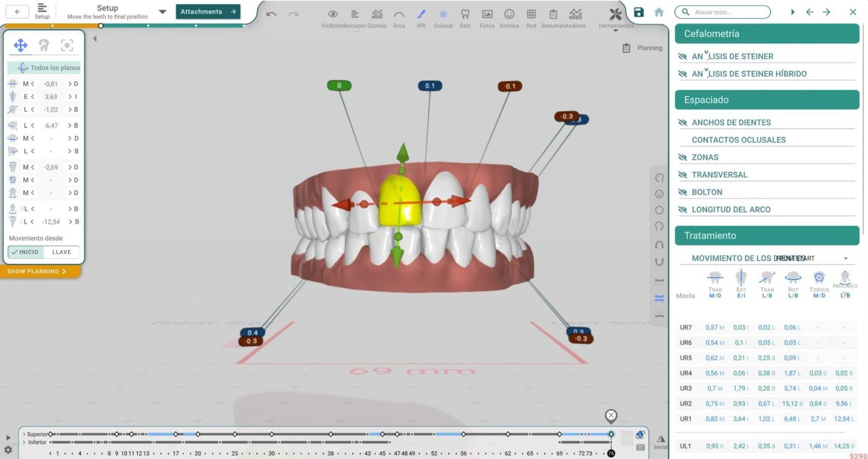Go to home icon
The height and width of the screenshot is (459, 868).
tap(659, 12)
